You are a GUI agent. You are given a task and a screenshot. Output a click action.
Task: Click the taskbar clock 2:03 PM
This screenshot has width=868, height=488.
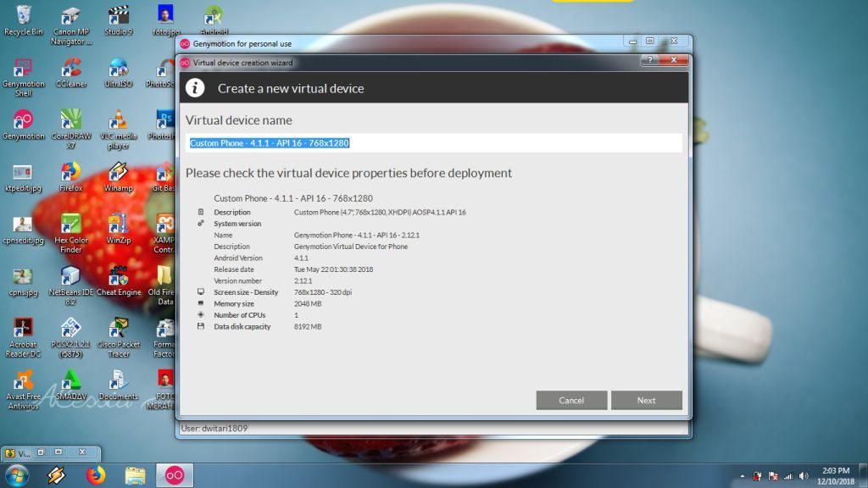(x=835, y=471)
